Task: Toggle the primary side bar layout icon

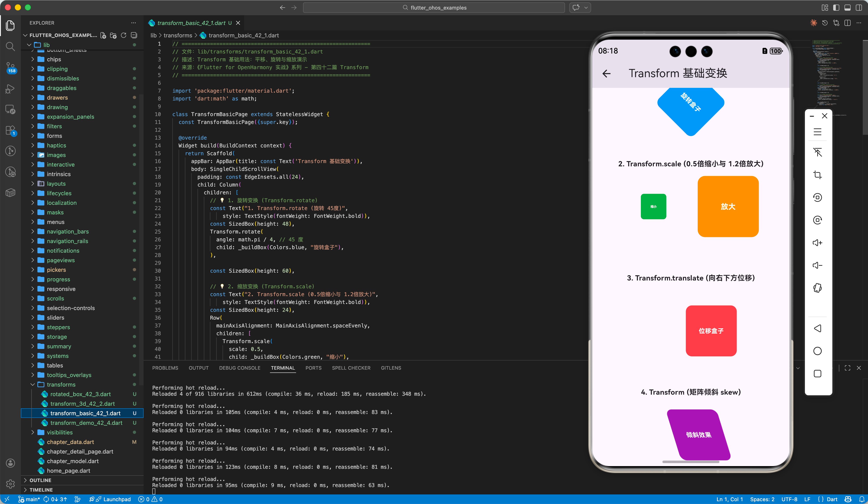Action: coord(836,8)
